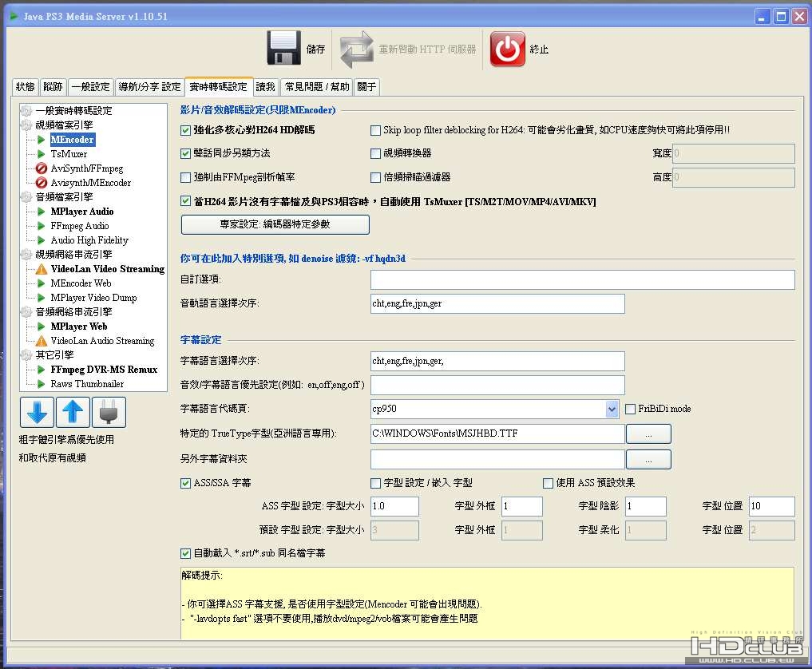Collapse 音頻網絡串流引擎 tree node
This screenshot has width=812, height=669.
(x=26, y=311)
